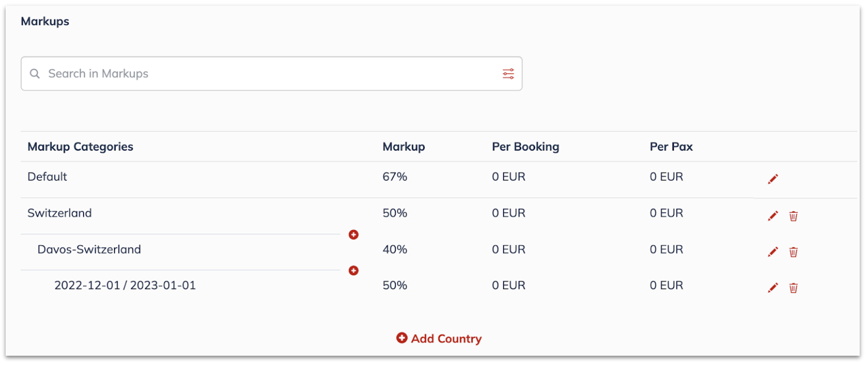This screenshot has height=365, width=868.
Task: Select the Davos-Switzerland tree entry
Action: pyautogui.click(x=89, y=250)
